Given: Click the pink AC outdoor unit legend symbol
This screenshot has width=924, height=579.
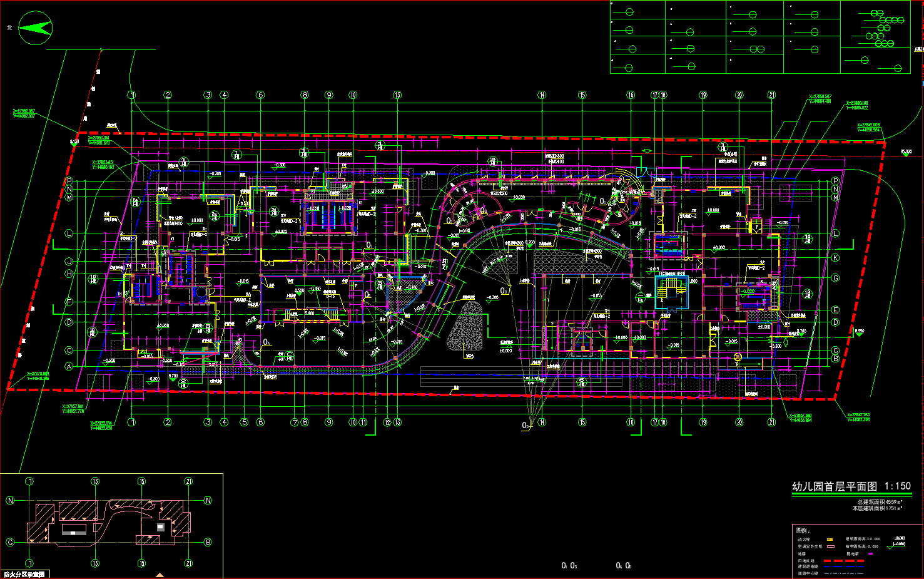Looking at the screenshot, I should point(831,546).
